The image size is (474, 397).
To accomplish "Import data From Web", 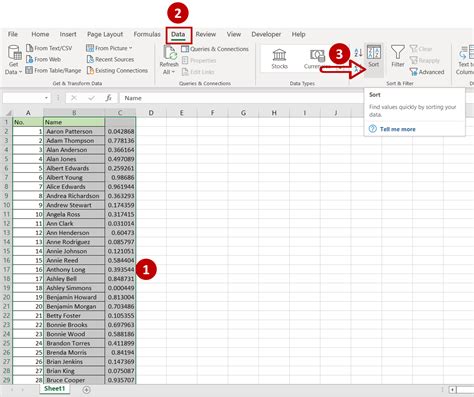I will 43,59.
